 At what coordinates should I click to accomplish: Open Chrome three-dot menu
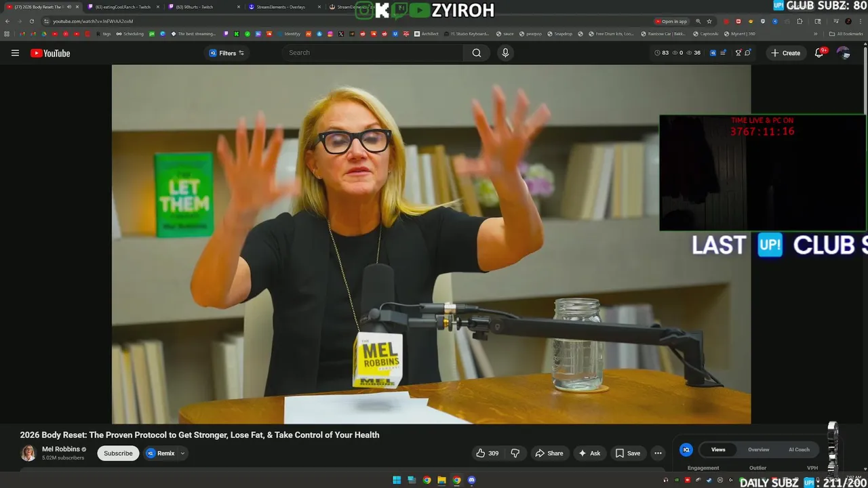[x=861, y=21]
